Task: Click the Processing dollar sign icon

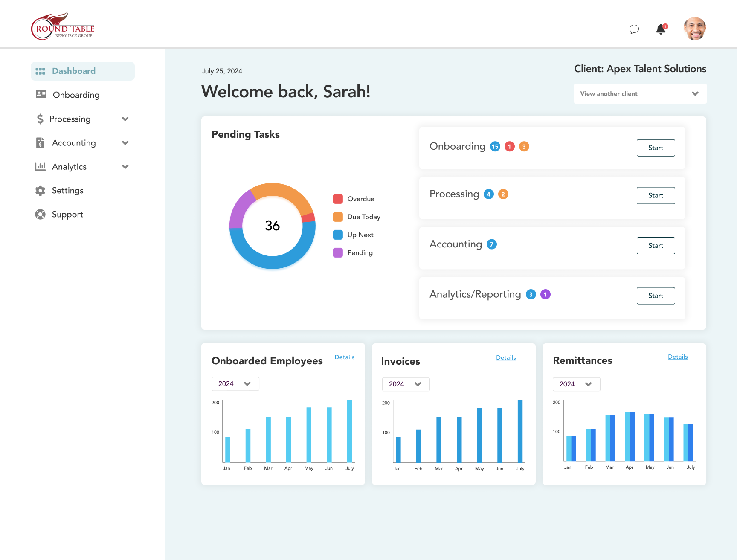Action: pos(41,119)
